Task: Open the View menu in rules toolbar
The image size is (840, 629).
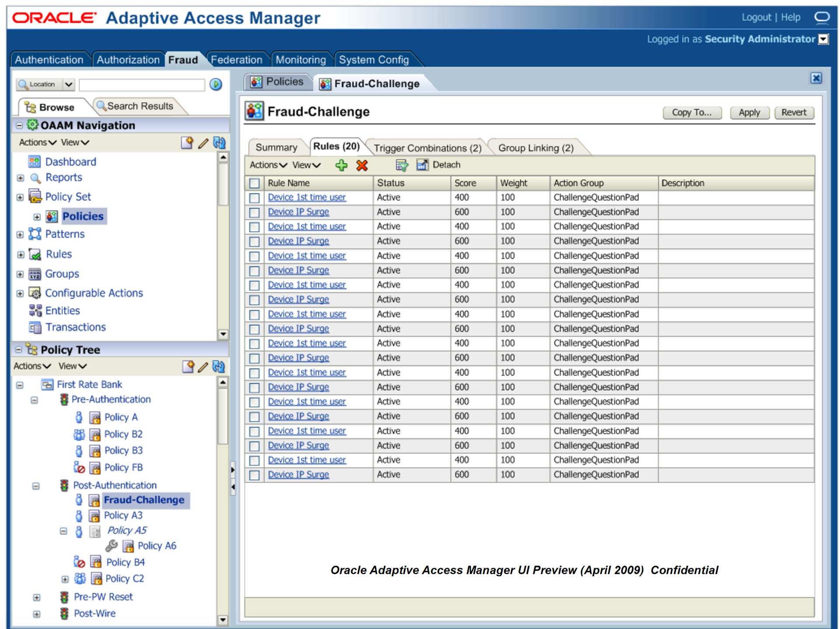Action: [x=306, y=165]
